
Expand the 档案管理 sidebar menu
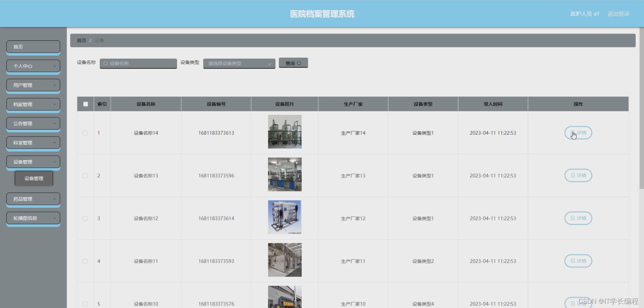[x=33, y=104]
